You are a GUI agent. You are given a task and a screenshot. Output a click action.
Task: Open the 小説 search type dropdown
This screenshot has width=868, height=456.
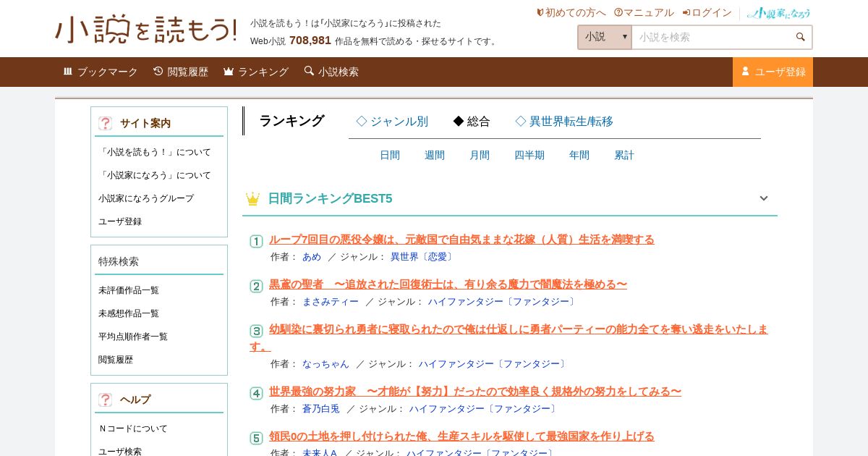tap(605, 37)
